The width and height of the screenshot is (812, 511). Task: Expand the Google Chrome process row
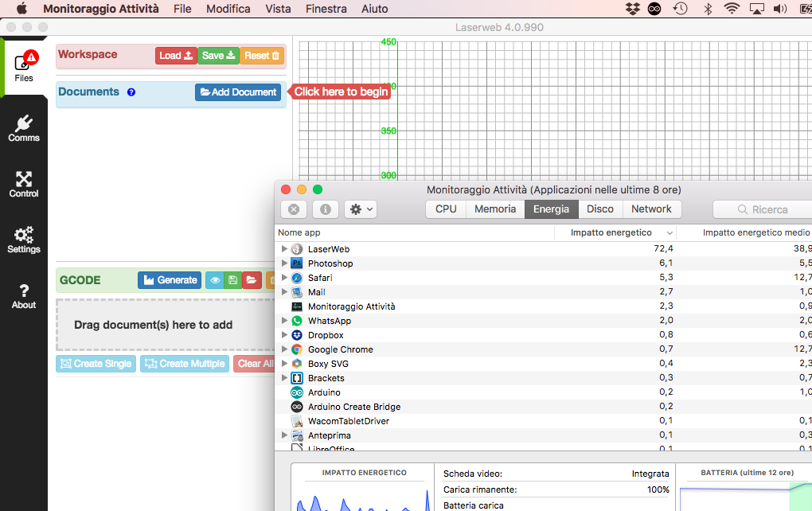284,349
